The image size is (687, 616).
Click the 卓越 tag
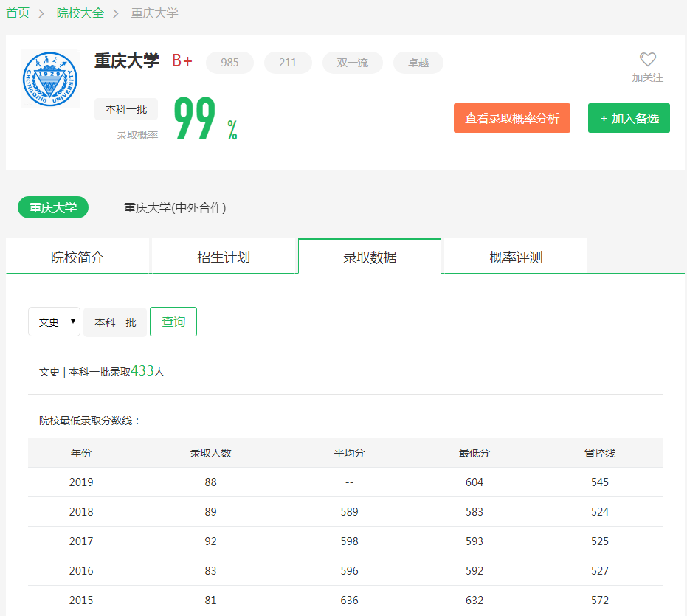pos(418,63)
